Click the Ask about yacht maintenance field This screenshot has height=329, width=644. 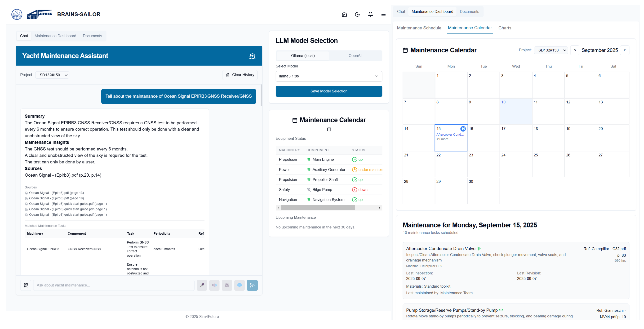click(114, 285)
